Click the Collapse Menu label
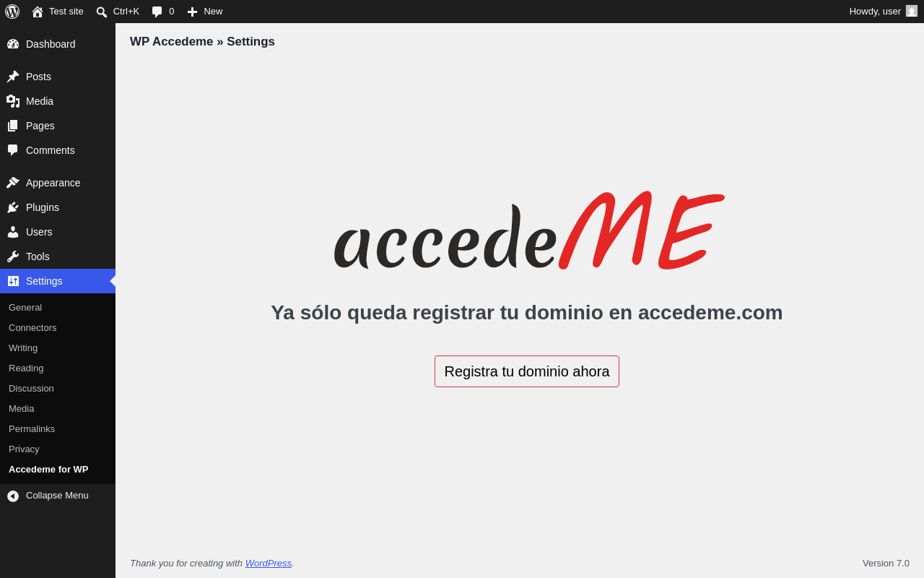The image size is (924, 578). click(x=57, y=496)
